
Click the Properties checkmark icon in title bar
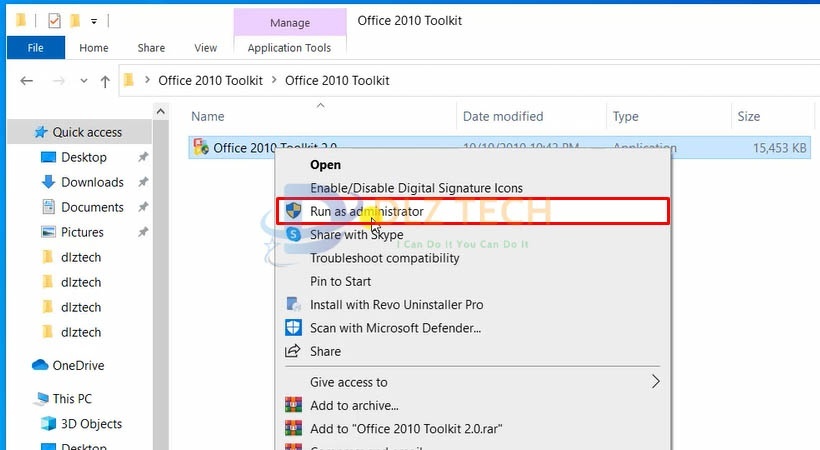(54, 21)
